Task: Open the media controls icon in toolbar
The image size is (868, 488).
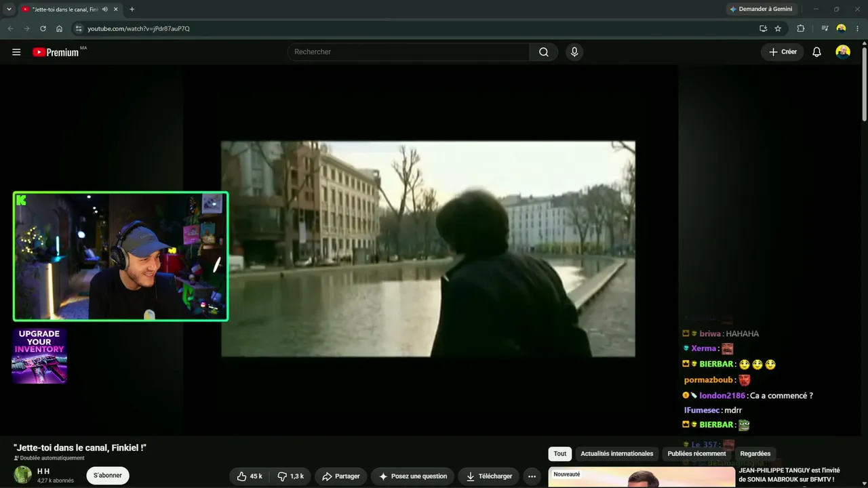Action: point(825,28)
